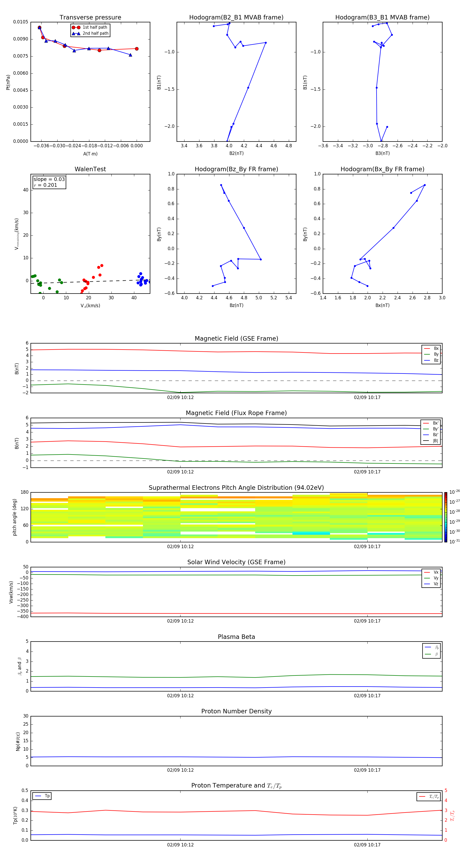Click the "B3(nT)" x-axis label
Screen dimensions: 473x868
click(382, 153)
